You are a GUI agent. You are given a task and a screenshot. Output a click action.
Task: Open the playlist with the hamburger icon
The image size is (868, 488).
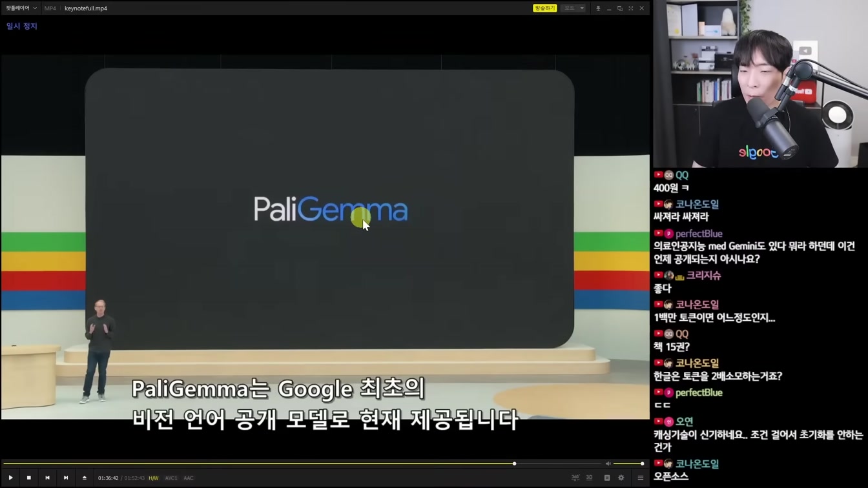(641, 478)
